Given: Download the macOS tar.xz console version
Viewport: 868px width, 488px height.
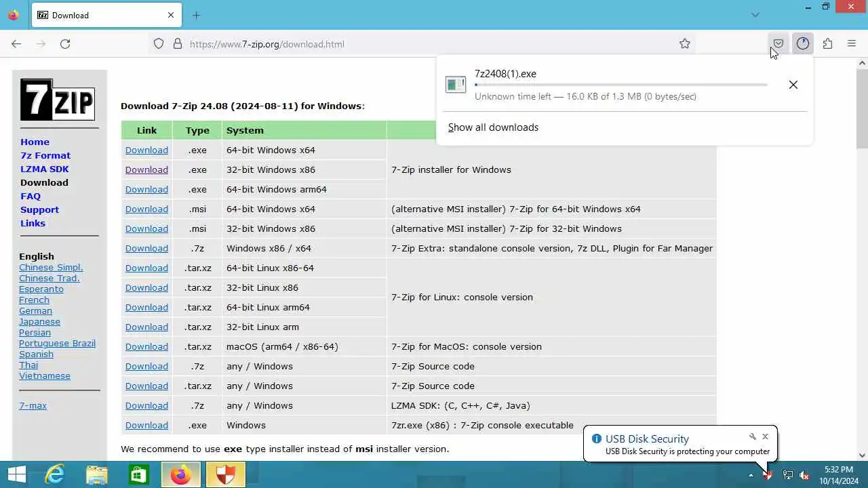Looking at the screenshot, I should (146, 346).
